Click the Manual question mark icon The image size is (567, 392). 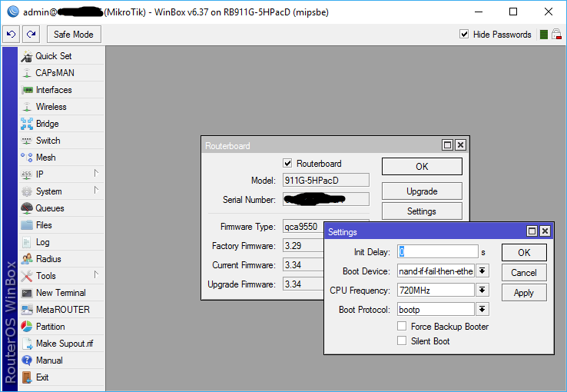pyautogui.click(x=27, y=360)
